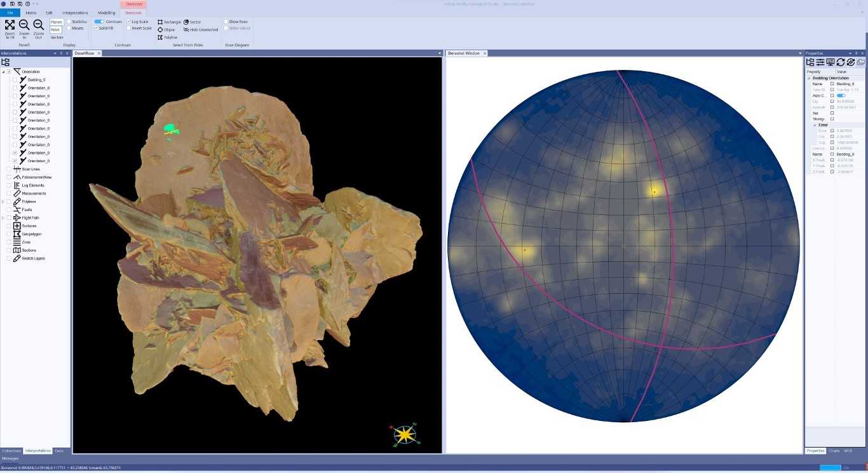Viewport: 868px width, 473px height.
Task: Select the Rectangle selection tool from Poles
Action: (x=170, y=22)
